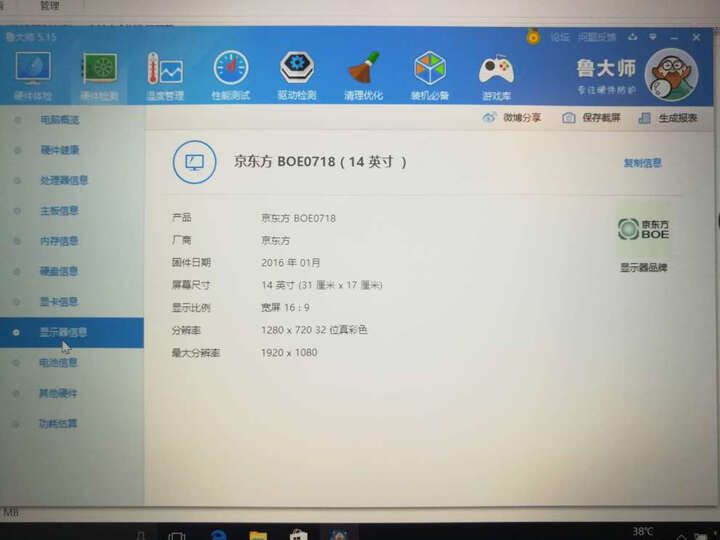720x540 pixels.
Task: Open the 游戏库 game library gamepad
Action: pos(496,77)
